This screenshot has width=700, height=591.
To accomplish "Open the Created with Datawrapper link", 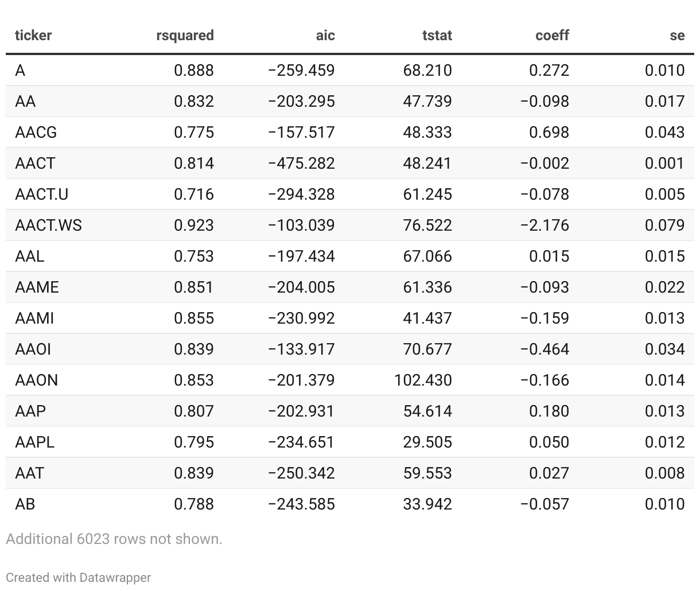I will [79, 577].
